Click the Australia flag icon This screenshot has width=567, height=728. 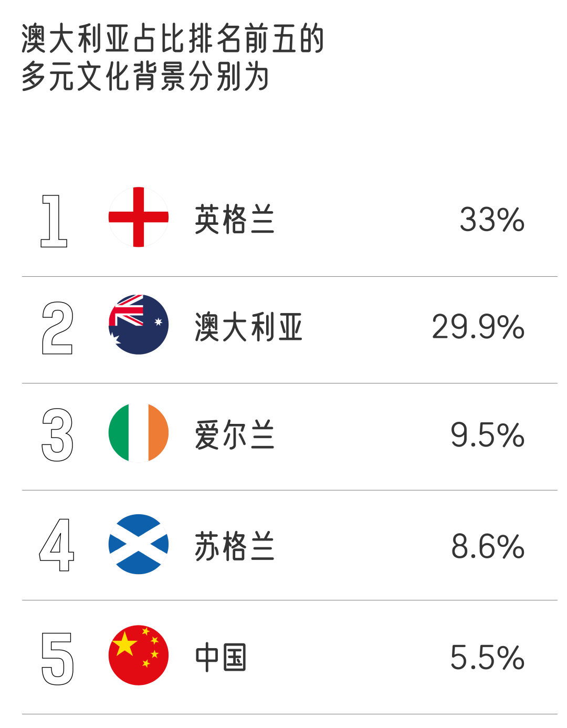coord(139,325)
